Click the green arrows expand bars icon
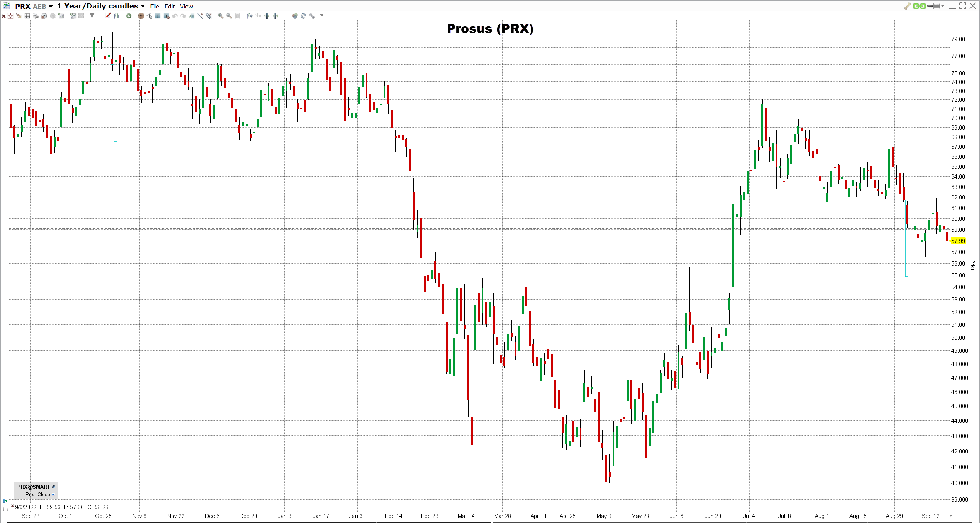This screenshot has height=523, width=980. click(x=266, y=16)
